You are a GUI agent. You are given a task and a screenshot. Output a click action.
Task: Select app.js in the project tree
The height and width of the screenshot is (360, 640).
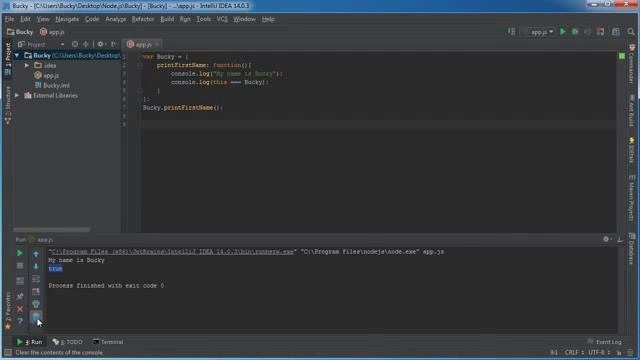click(x=47, y=76)
